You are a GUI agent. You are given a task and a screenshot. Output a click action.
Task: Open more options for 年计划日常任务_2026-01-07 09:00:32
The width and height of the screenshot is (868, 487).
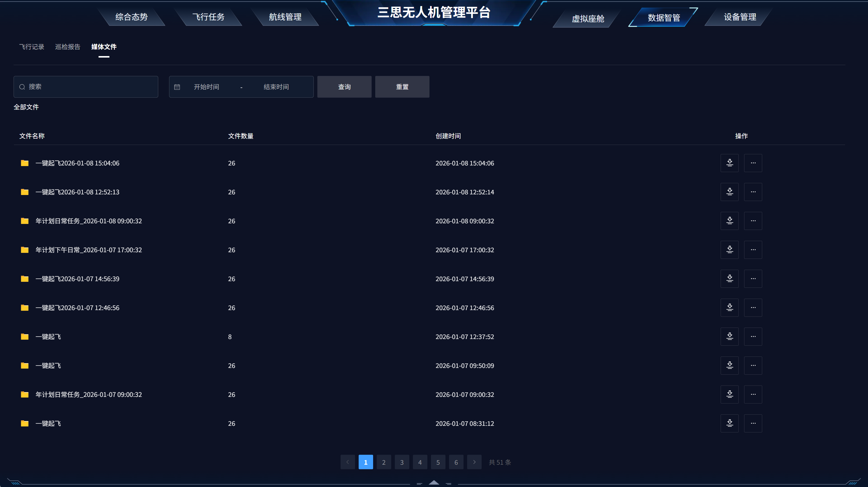[753, 394]
